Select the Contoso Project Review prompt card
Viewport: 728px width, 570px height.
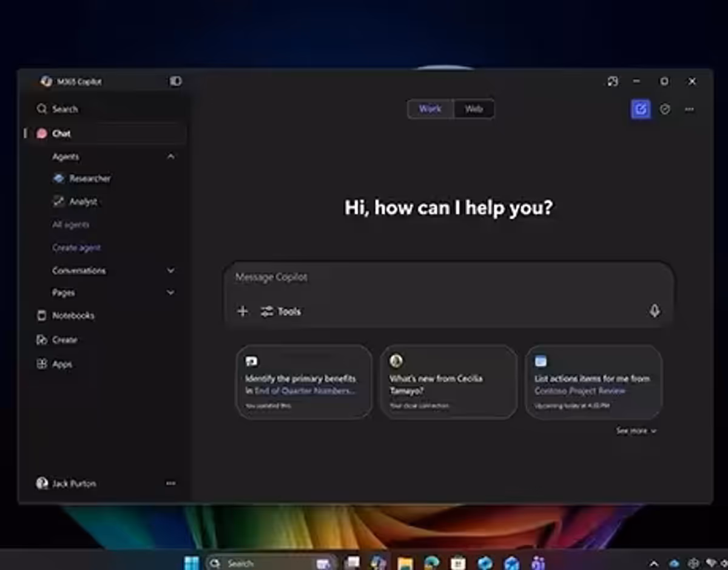coord(593,382)
